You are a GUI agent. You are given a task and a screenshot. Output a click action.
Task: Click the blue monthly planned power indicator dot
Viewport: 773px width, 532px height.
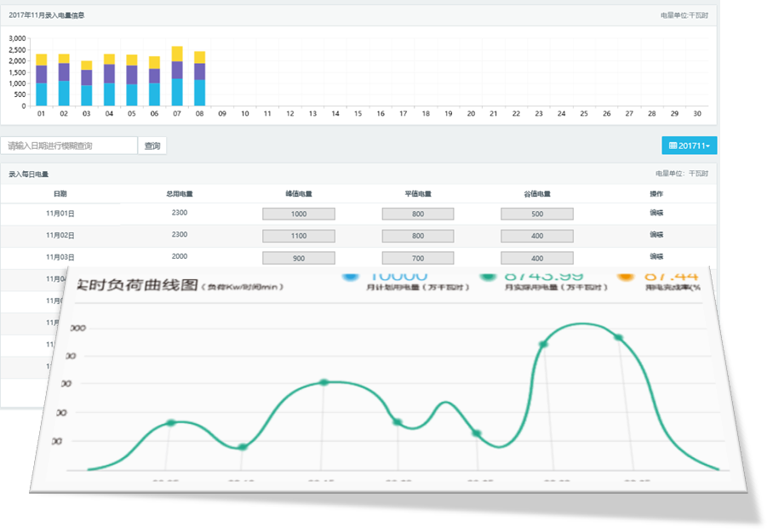(x=350, y=276)
